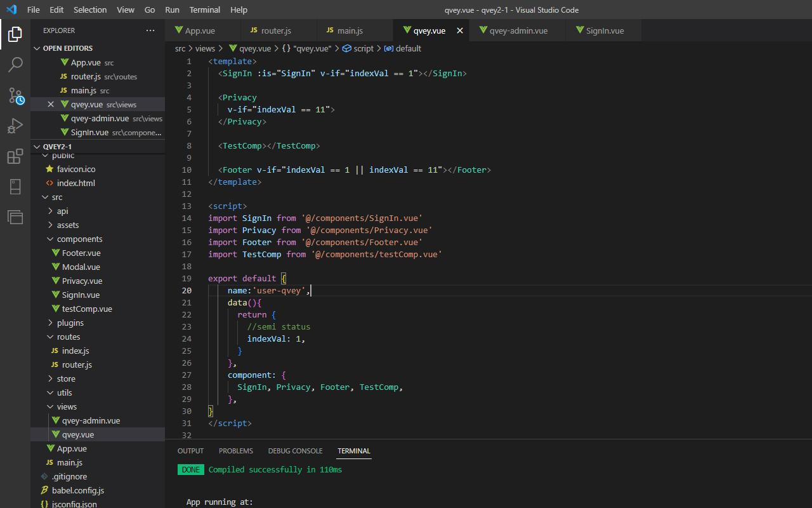Open the Extensions view icon
The width and height of the screenshot is (812, 508).
click(15, 156)
